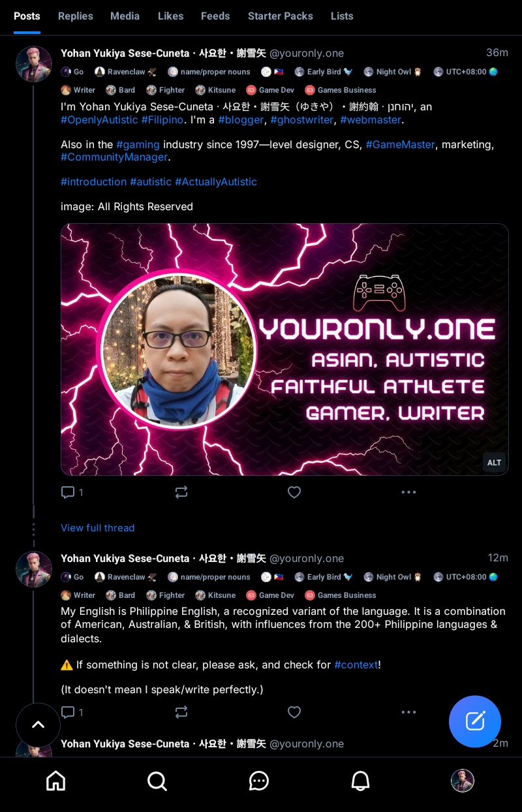Open more options for introduction post
522x812 pixels.
[x=408, y=492]
